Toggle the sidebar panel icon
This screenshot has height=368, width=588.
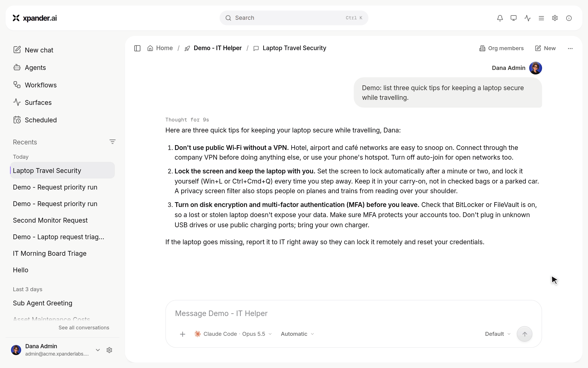tap(137, 48)
